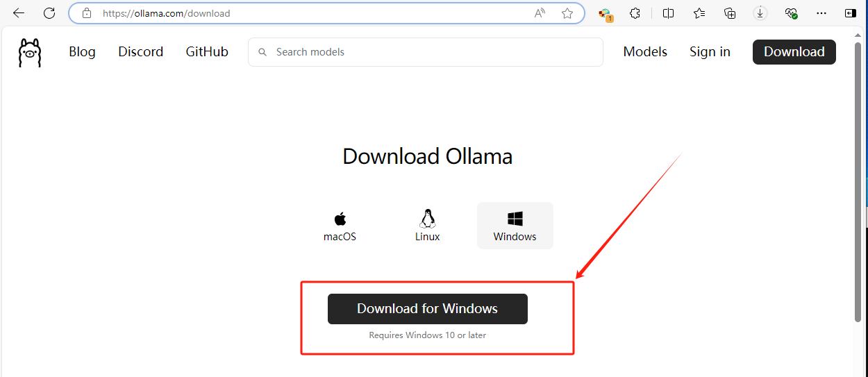Open the extension icon with badge 1
The height and width of the screenshot is (377, 868).
[606, 14]
